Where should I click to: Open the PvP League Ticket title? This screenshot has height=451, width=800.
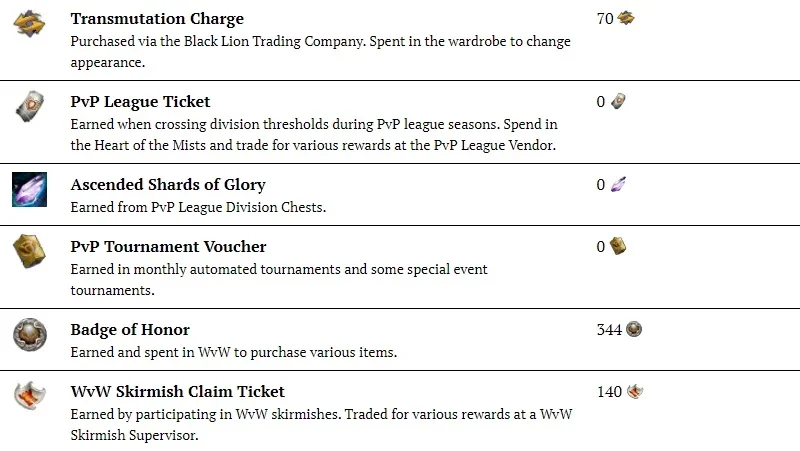(140, 102)
